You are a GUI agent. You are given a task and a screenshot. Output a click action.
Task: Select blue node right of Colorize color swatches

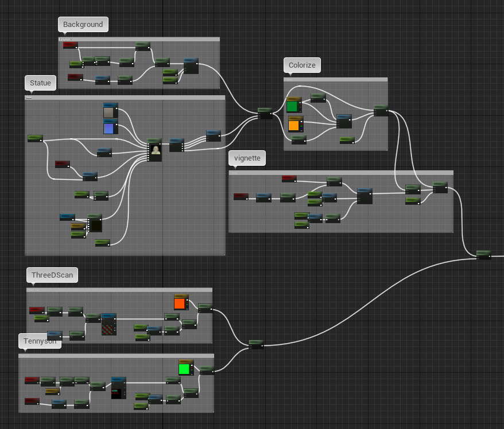click(x=344, y=121)
